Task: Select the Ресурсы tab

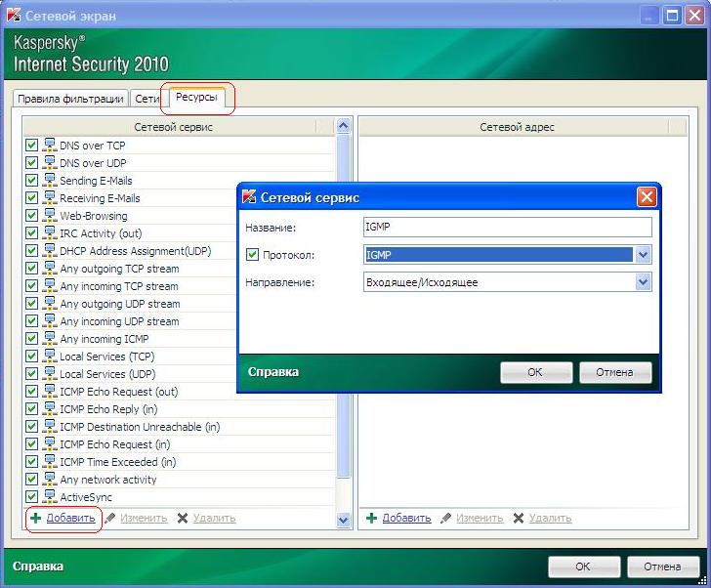Action: point(196,97)
